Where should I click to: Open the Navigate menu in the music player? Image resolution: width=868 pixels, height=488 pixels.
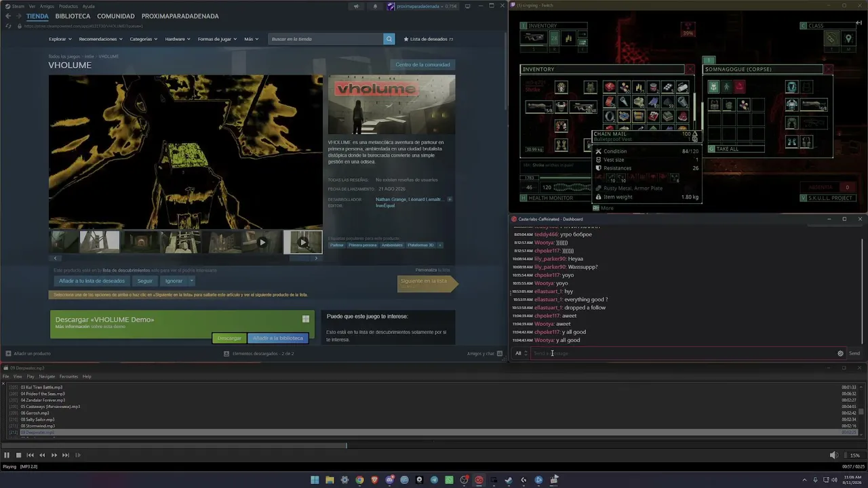click(x=47, y=376)
